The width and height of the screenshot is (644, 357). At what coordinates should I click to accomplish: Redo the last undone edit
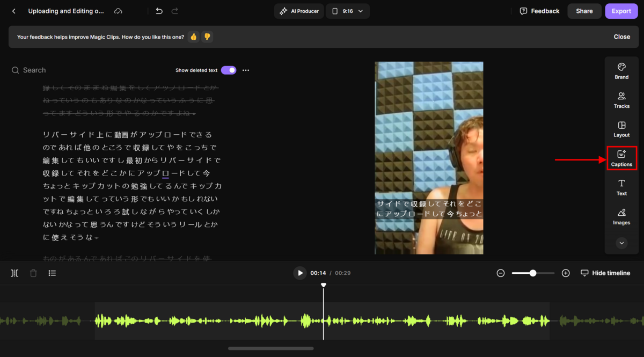(x=174, y=11)
